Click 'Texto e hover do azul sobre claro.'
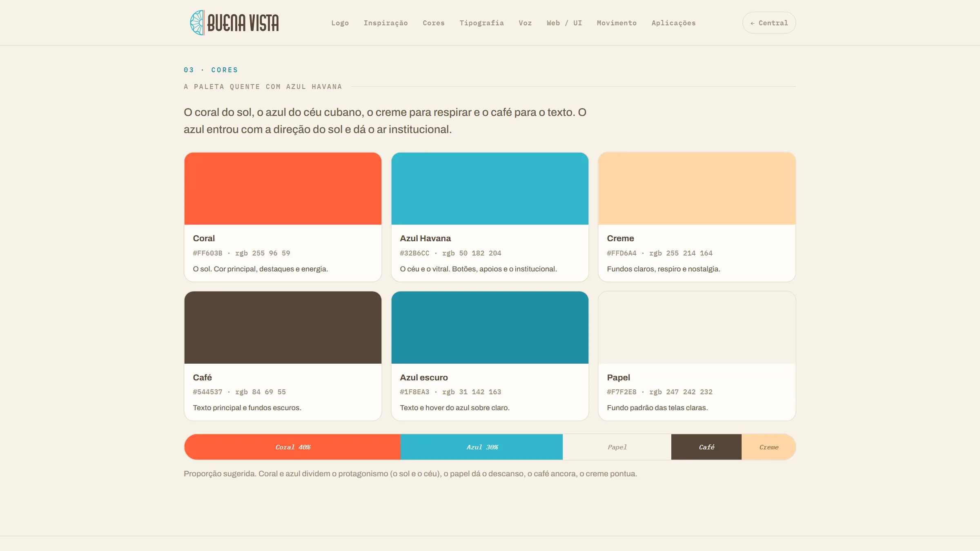The image size is (980, 551). pyautogui.click(x=454, y=408)
